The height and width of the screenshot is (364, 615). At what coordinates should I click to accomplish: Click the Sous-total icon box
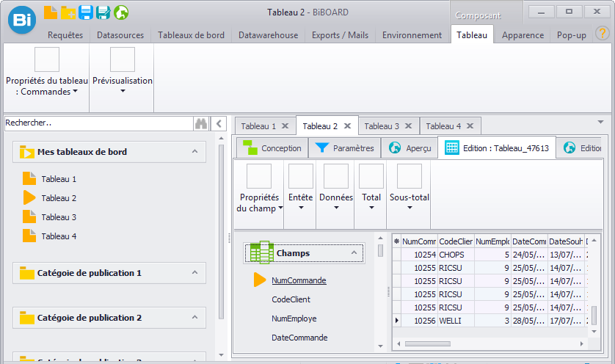point(410,176)
